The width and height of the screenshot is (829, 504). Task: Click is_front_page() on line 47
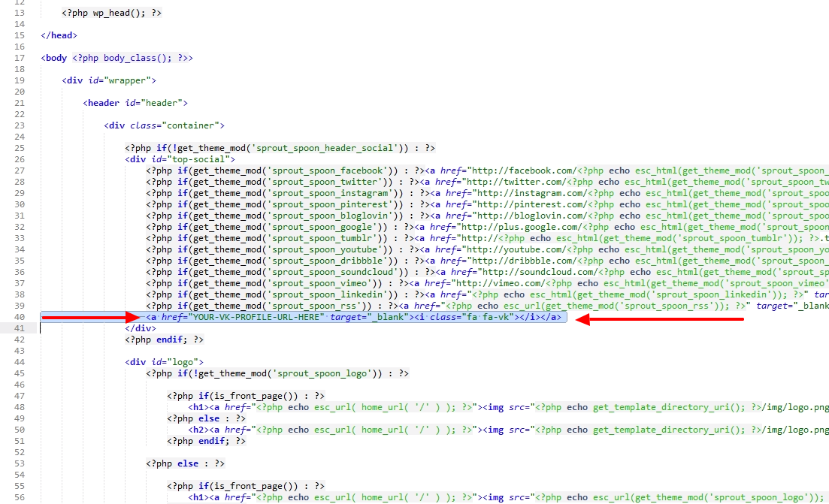(256, 397)
